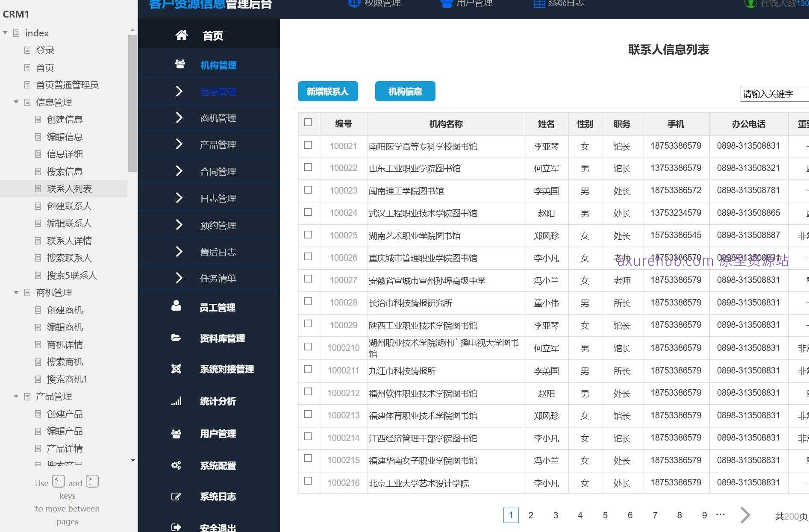The height and width of the screenshot is (532, 809).
Task: Click the 系统日志 pencil icon in sidebar
Action: pyautogui.click(x=177, y=496)
